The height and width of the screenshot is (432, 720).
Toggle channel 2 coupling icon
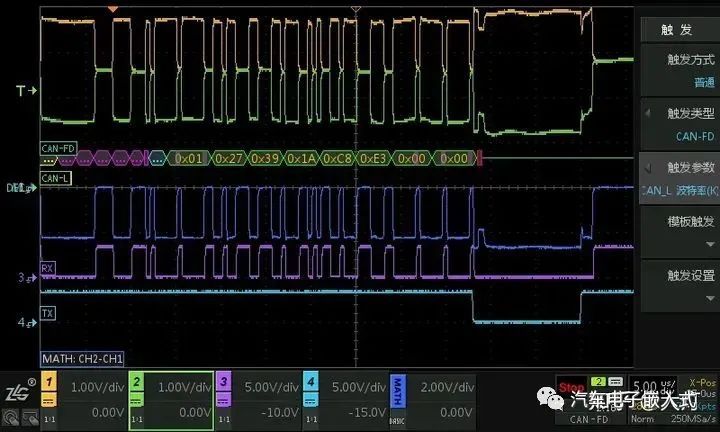pyautogui.click(x=136, y=400)
